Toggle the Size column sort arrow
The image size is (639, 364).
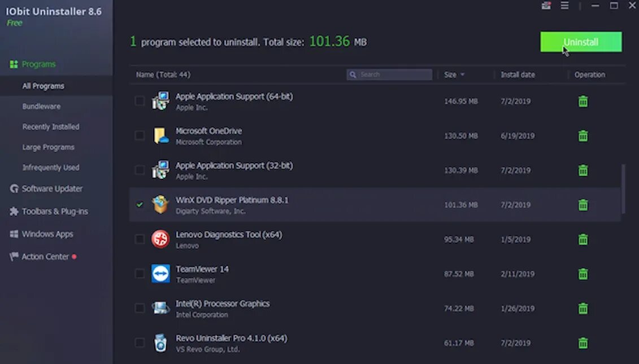pyautogui.click(x=463, y=74)
